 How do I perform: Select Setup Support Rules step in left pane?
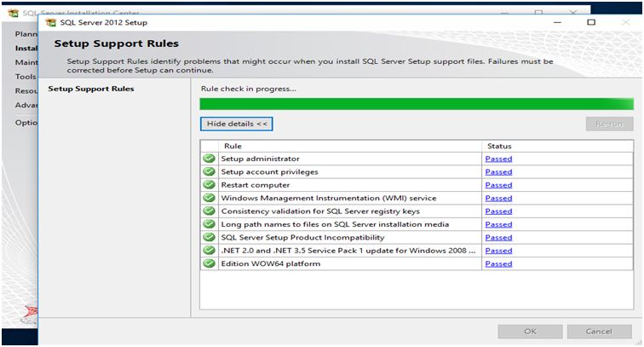pyautogui.click(x=91, y=89)
